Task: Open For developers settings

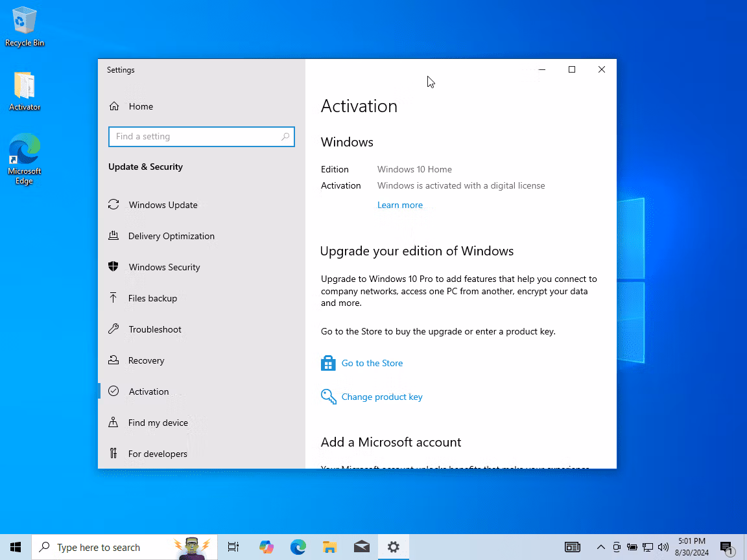Action: point(201,454)
